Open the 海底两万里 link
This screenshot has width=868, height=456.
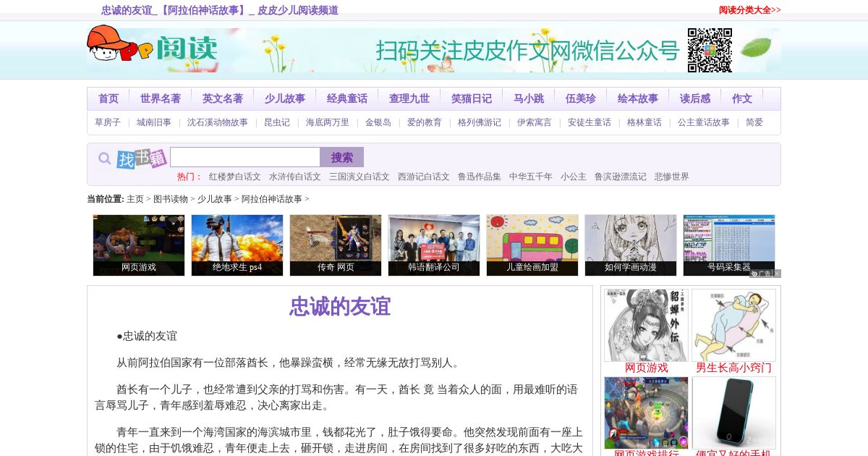[328, 122]
